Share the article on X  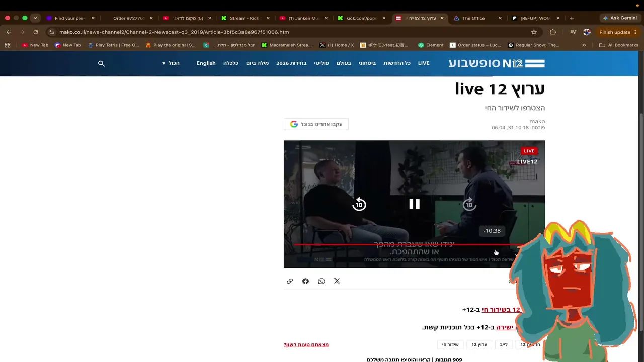(x=337, y=281)
